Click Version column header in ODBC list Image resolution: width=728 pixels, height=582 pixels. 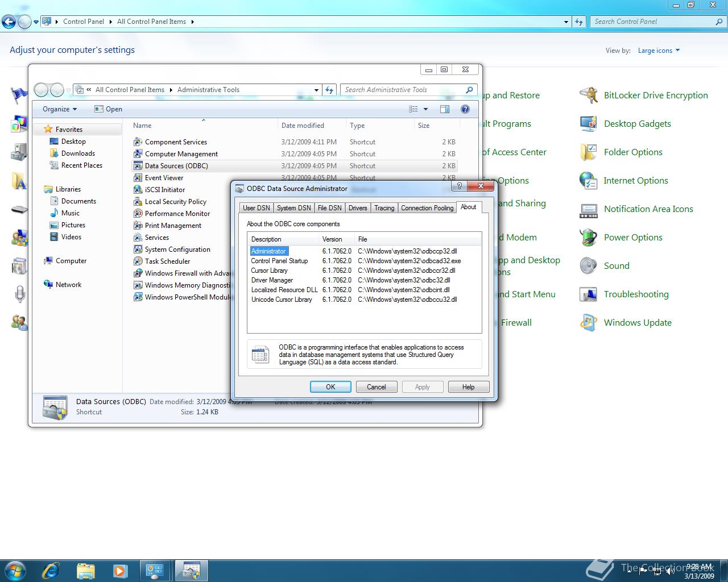click(x=337, y=239)
